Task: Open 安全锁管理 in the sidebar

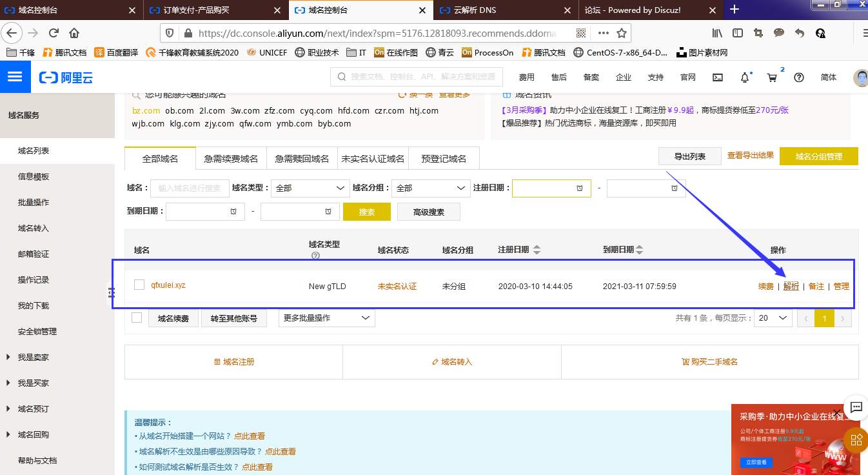Action: tap(37, 331)
